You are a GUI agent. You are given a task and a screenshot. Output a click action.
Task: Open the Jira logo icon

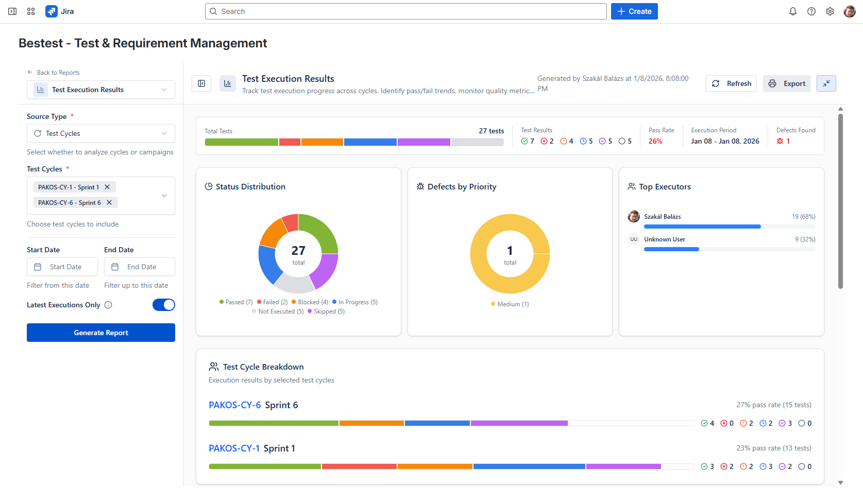pyautogui.click(x=51, y=11)
